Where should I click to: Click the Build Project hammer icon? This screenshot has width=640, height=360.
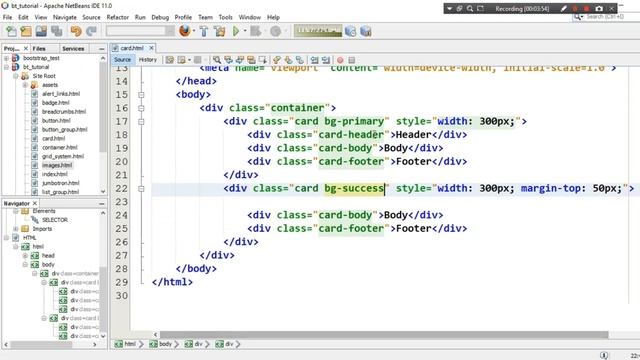coord(204,31)
